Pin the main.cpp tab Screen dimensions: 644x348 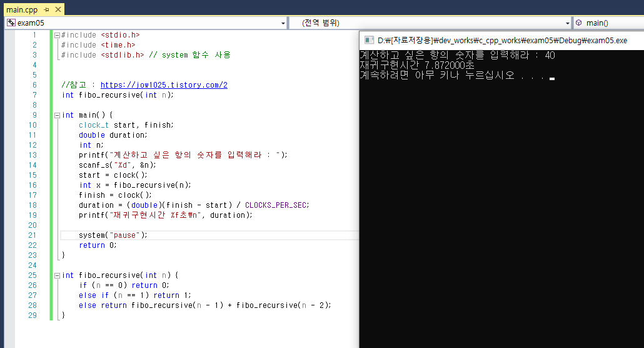[x=46, y=10]
